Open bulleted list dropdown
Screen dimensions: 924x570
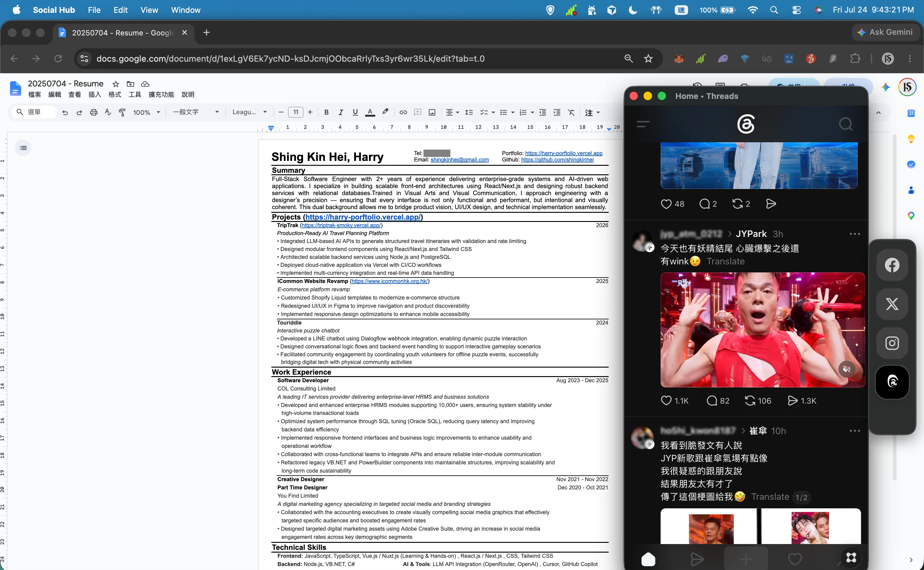(507, 112)
